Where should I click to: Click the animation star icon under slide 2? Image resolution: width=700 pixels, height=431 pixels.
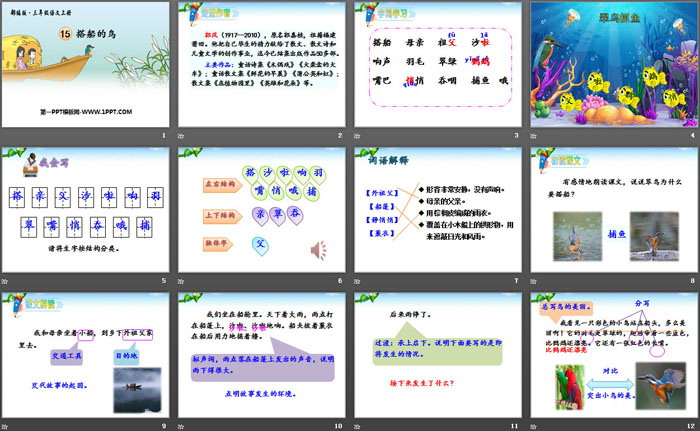[x=181, y=136]
